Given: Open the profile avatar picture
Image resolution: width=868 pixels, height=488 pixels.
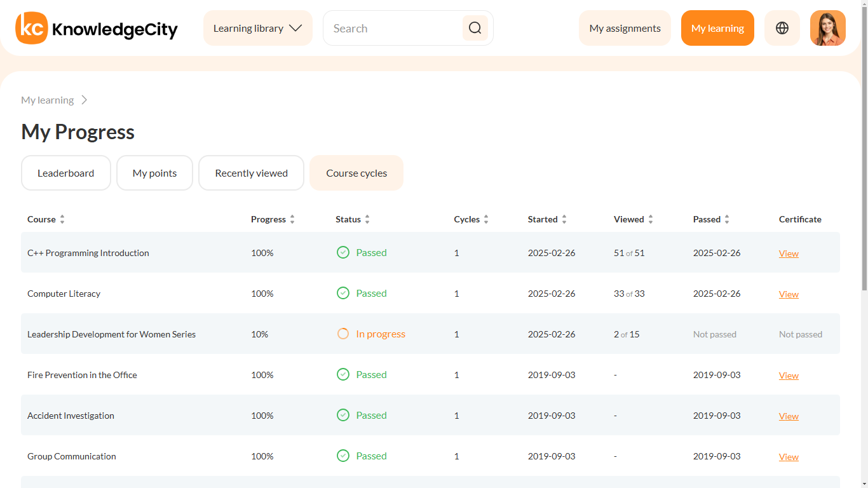Looking at the screenshot, I should (x=827, y=28).
